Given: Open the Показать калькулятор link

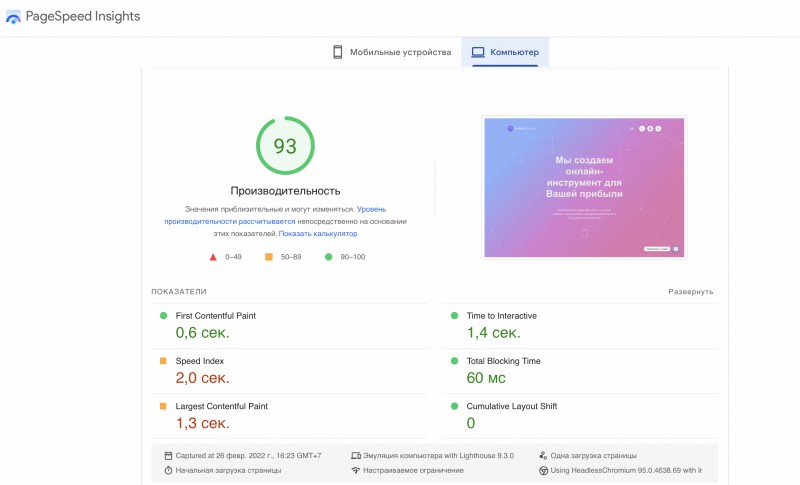Looking at the screenshot, I should (318, 233).
